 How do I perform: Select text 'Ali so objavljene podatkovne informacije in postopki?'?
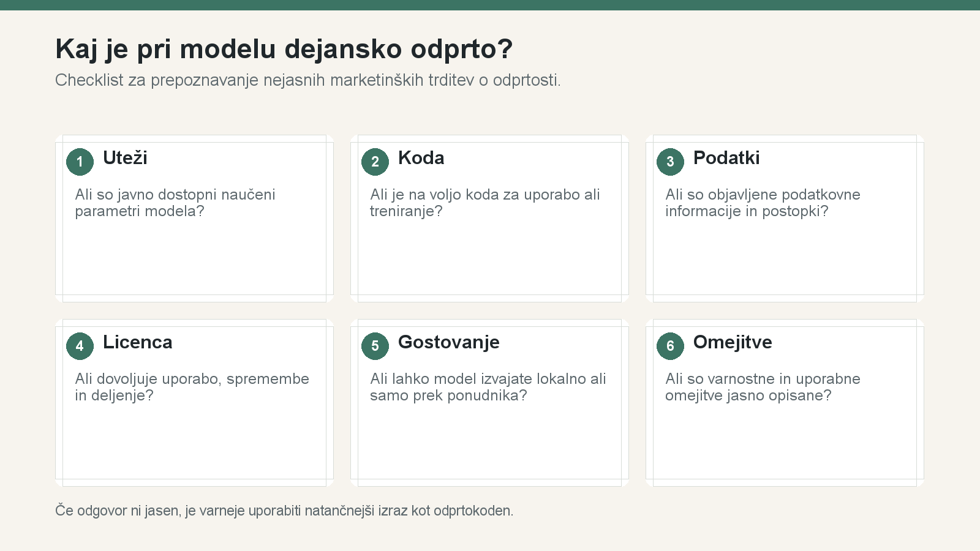point(763,203)
